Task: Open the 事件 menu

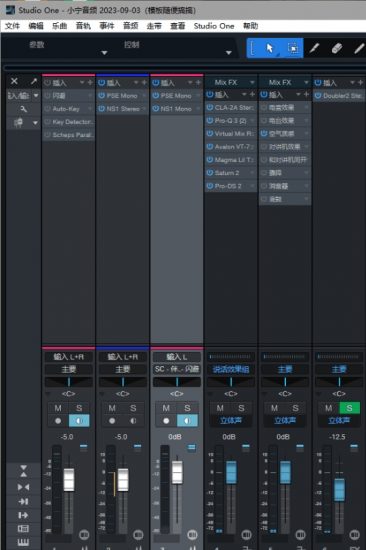Action: [107, 26]
